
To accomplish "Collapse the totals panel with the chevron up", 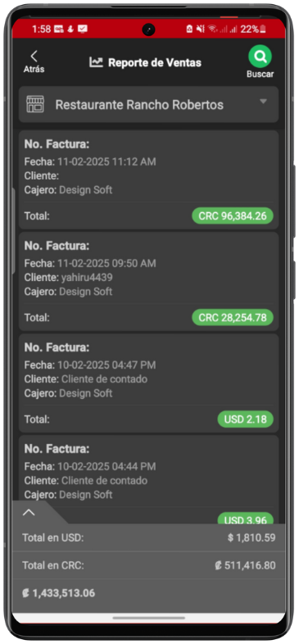I will click(x=29, y=512).
